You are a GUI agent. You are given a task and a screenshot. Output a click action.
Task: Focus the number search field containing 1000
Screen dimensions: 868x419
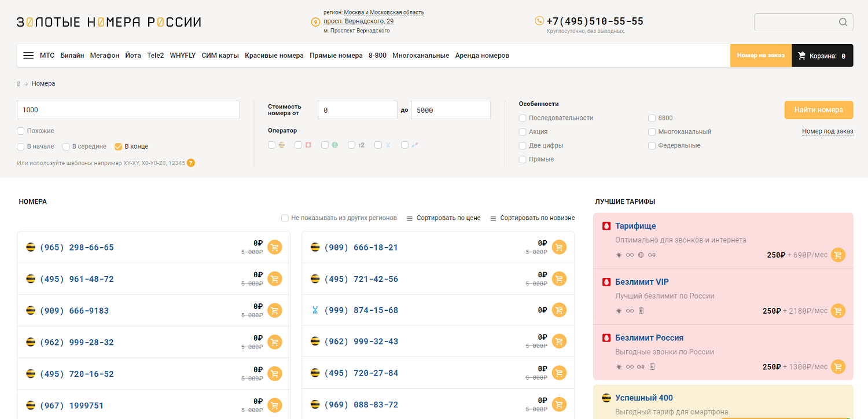pos(128,110)
